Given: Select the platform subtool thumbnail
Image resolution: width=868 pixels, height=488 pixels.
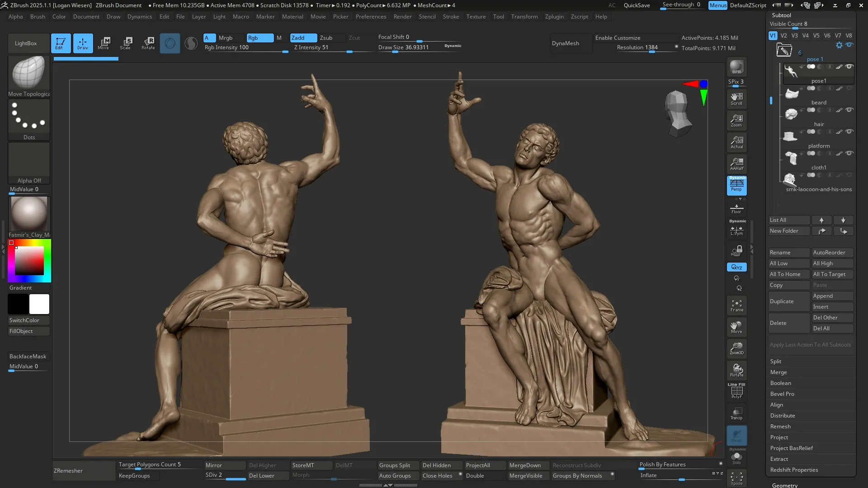Looking at the screenshot, I should pos(790,136).
